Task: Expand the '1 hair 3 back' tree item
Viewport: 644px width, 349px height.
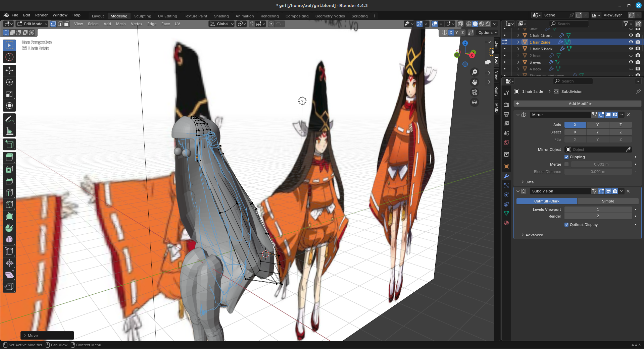Action: [518, 49]
